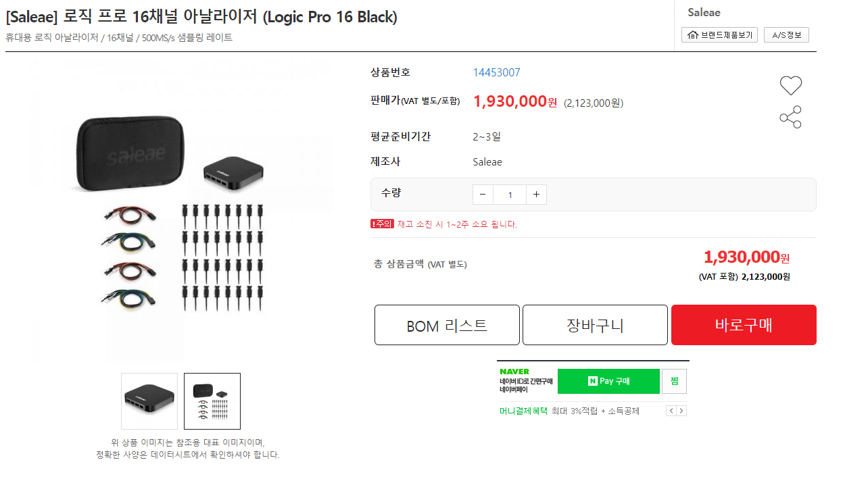The width and height of the screenshot is (868, 483).
Task: Increase quantity with the plus button
Action: tap(536, 195)
